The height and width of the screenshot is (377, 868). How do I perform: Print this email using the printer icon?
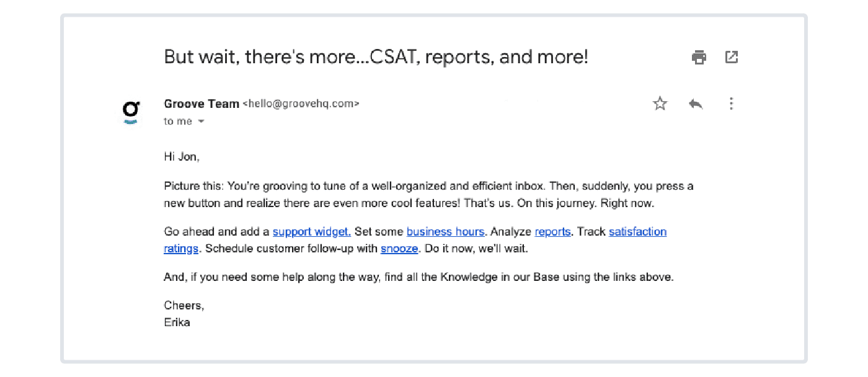tap(699, 58)
